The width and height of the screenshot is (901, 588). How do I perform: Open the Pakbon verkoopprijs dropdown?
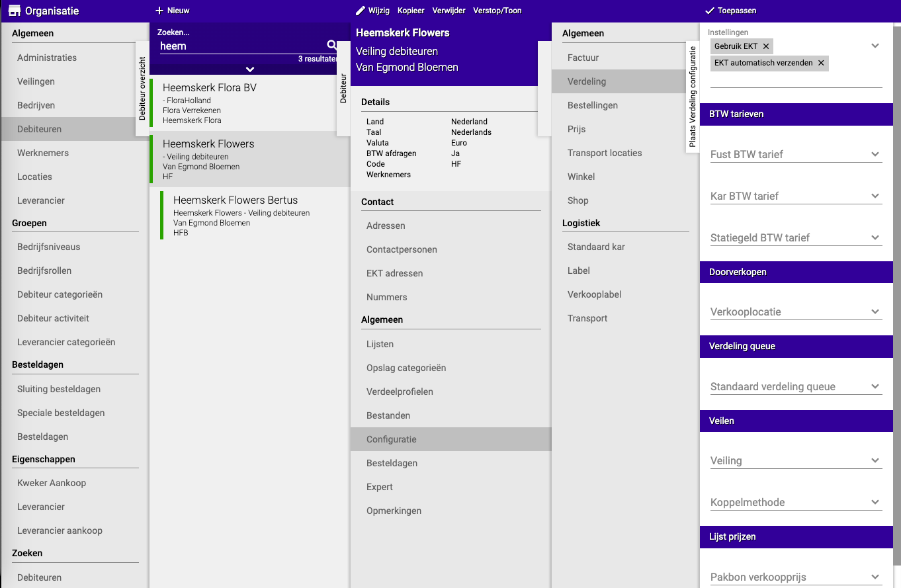point(796,577)
